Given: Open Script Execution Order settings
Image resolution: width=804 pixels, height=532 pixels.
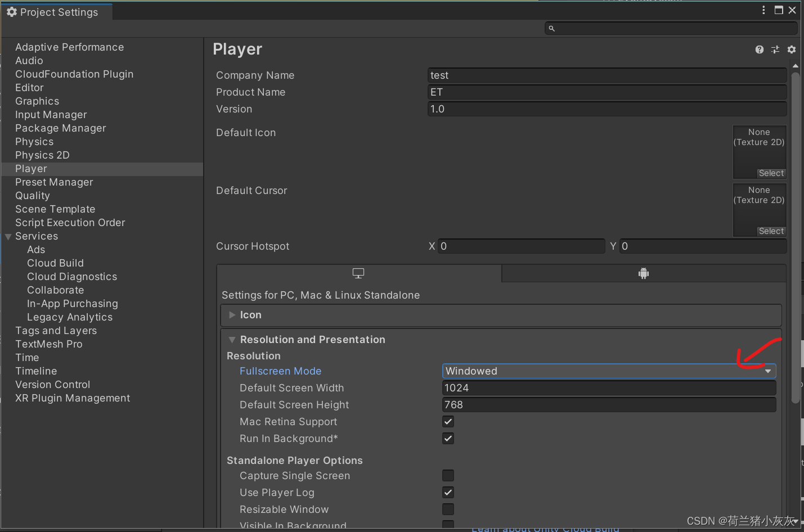Looking at the screenshot, I should [x=70, y=223].
